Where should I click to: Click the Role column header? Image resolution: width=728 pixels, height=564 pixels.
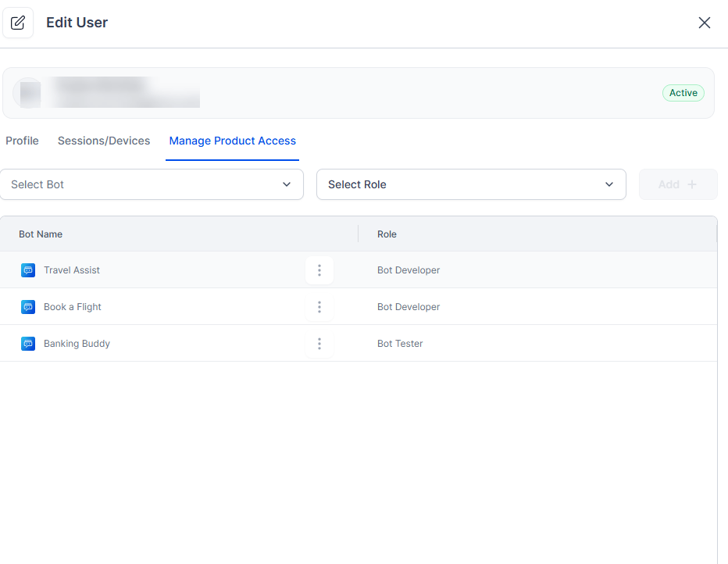click(x=387, y=234)
